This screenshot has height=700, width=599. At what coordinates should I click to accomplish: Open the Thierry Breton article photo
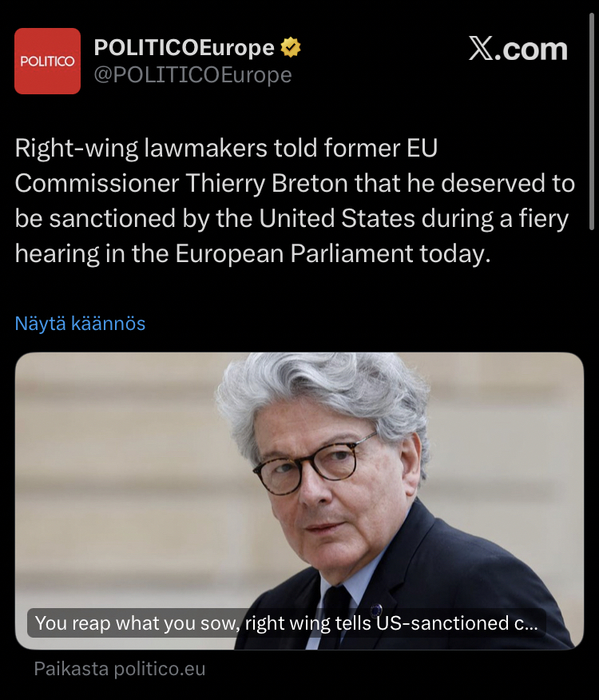click(x=299, y=501)
